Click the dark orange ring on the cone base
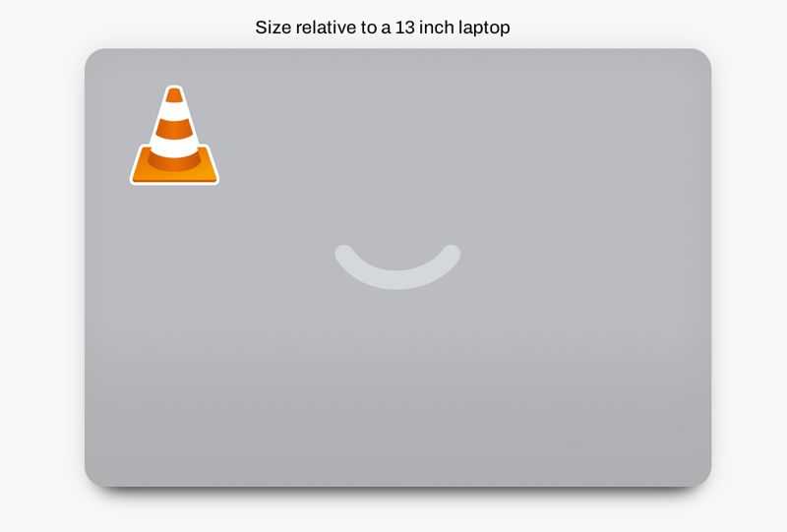787x532 pixels. pos(174,161)
